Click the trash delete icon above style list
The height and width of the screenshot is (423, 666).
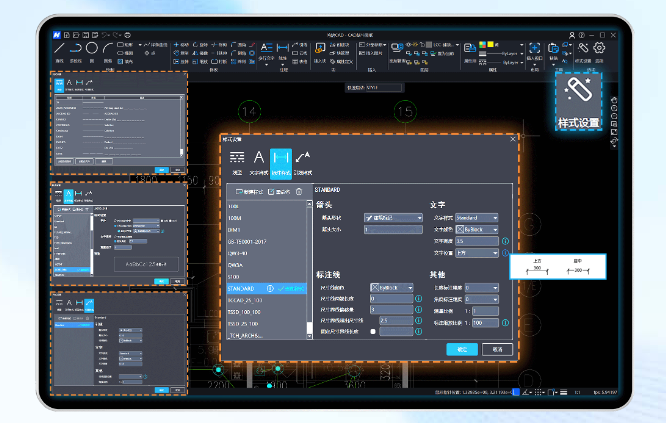coord(298,191)
